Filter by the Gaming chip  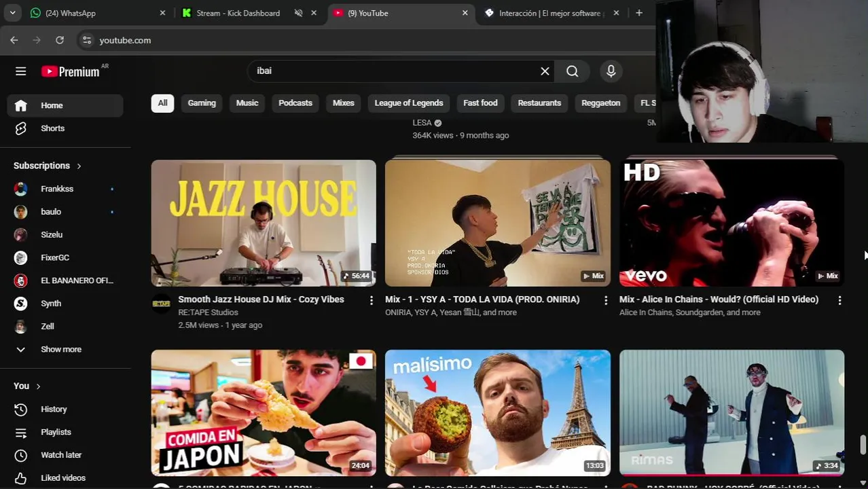point(202,103)
